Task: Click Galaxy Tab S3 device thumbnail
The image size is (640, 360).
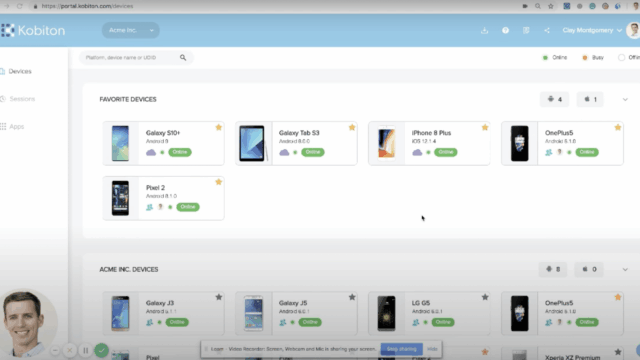Action: (253, 143)
